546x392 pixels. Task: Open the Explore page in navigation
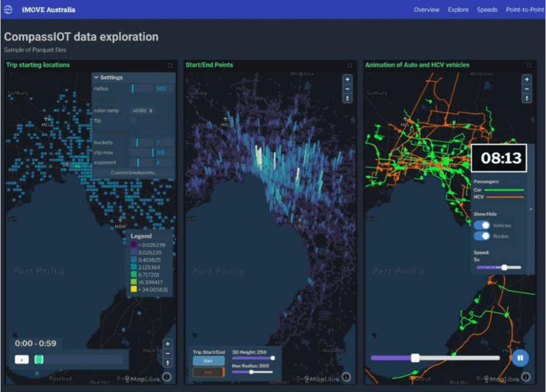(458, 10)
